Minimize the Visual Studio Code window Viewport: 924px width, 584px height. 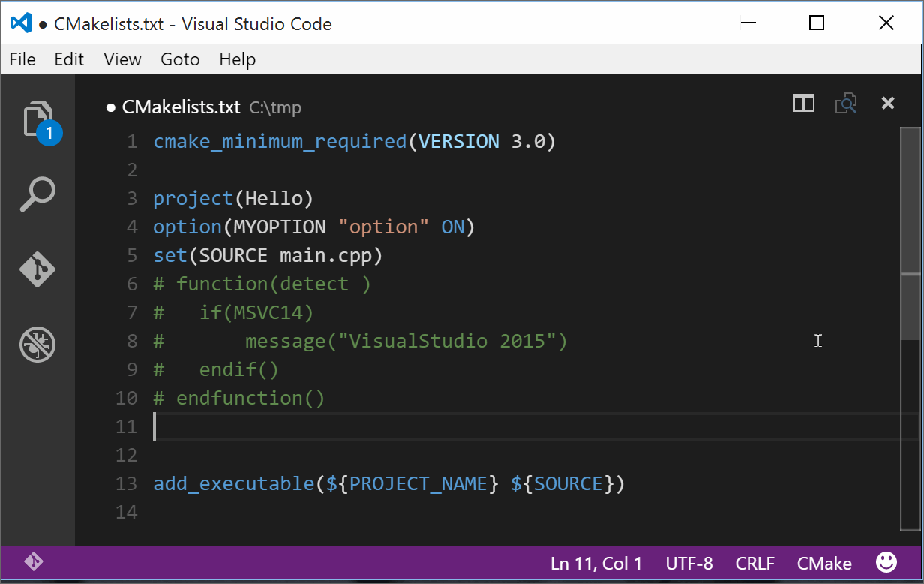(x=748, y=23)
